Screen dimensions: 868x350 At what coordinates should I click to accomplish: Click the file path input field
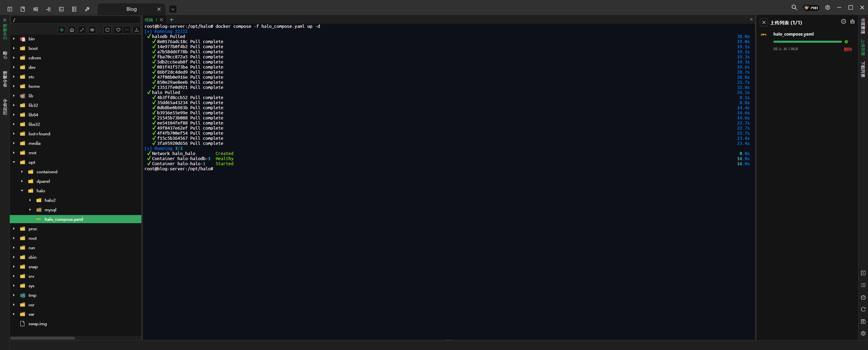click(75, 20)
